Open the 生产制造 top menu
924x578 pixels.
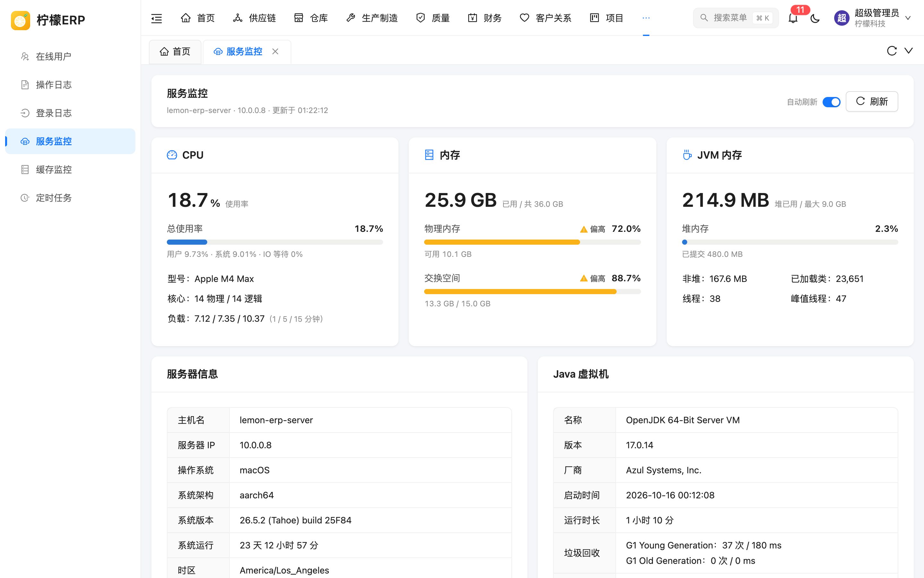[372, 18]
